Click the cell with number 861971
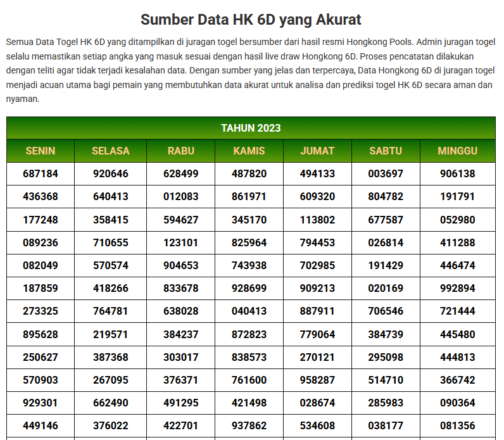The height and width of the screenshot is (440, 504). [249, 196]
